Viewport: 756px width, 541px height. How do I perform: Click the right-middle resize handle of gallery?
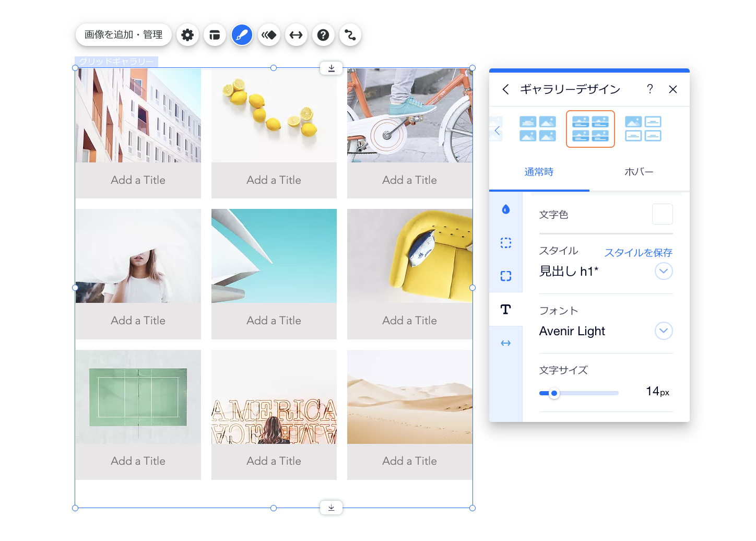click(473, 288)
